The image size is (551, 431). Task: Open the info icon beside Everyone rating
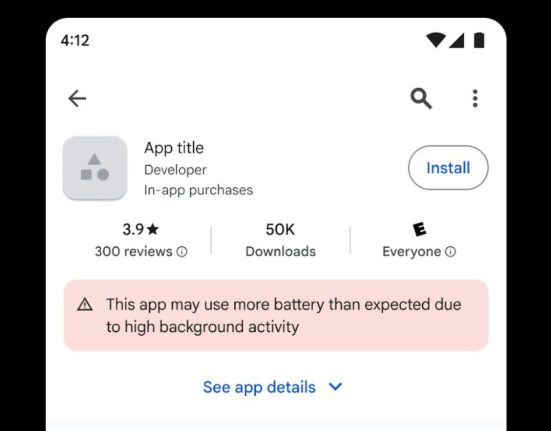(450, 252)
